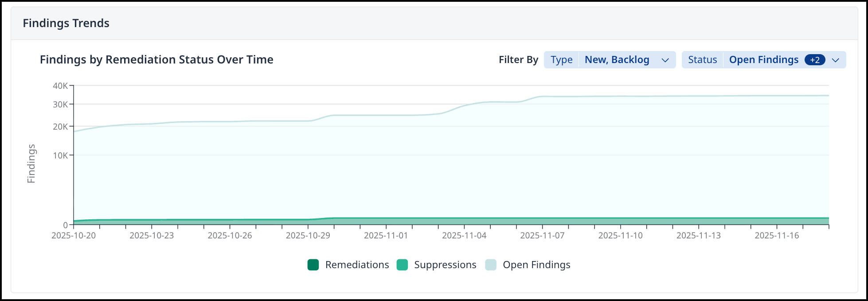Click the dark green Remediations legend swatch
The width and height of the screenshot is (868, 301).
point(313,265)
